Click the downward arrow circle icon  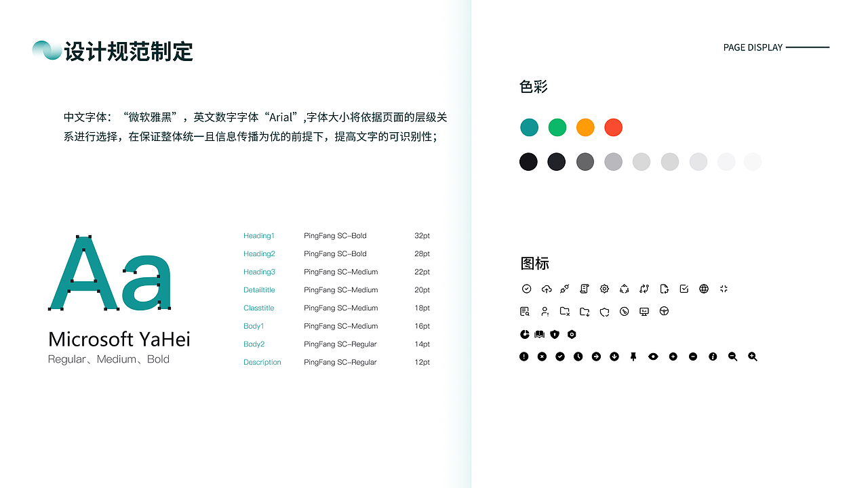point(614,357)
